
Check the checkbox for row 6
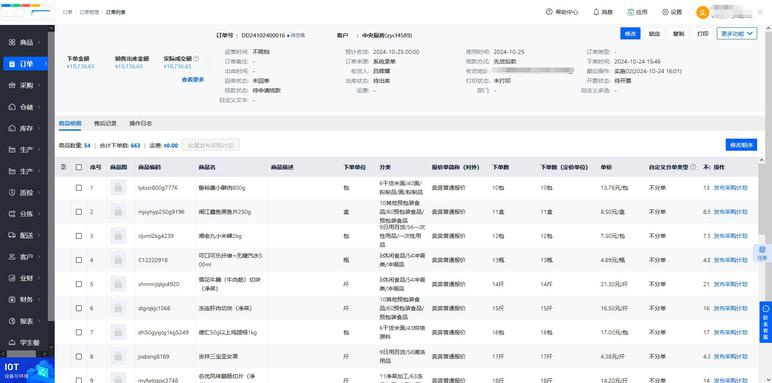(79, 308)
